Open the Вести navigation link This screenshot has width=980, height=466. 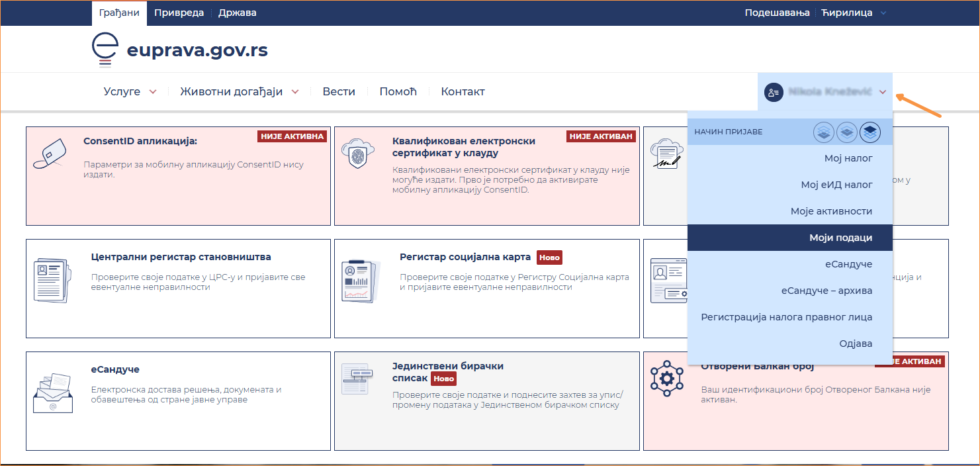[339, 92]
